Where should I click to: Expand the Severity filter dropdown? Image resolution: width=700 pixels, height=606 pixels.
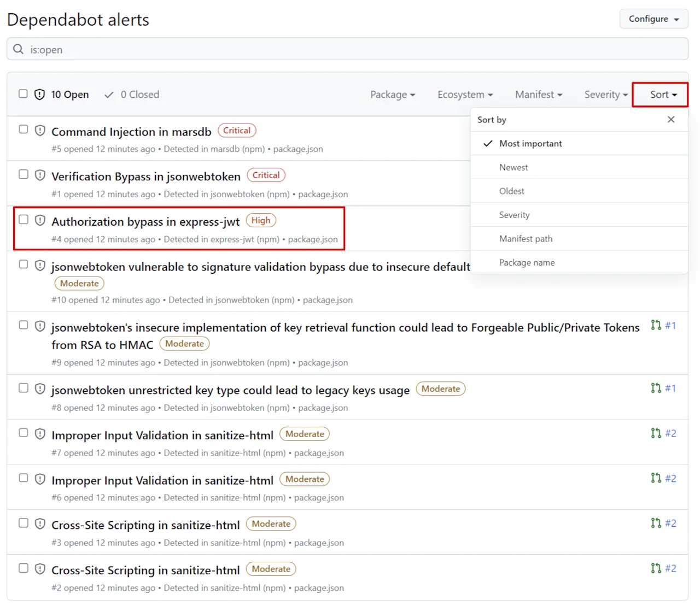pyautogui.click(x=605, y=94)
